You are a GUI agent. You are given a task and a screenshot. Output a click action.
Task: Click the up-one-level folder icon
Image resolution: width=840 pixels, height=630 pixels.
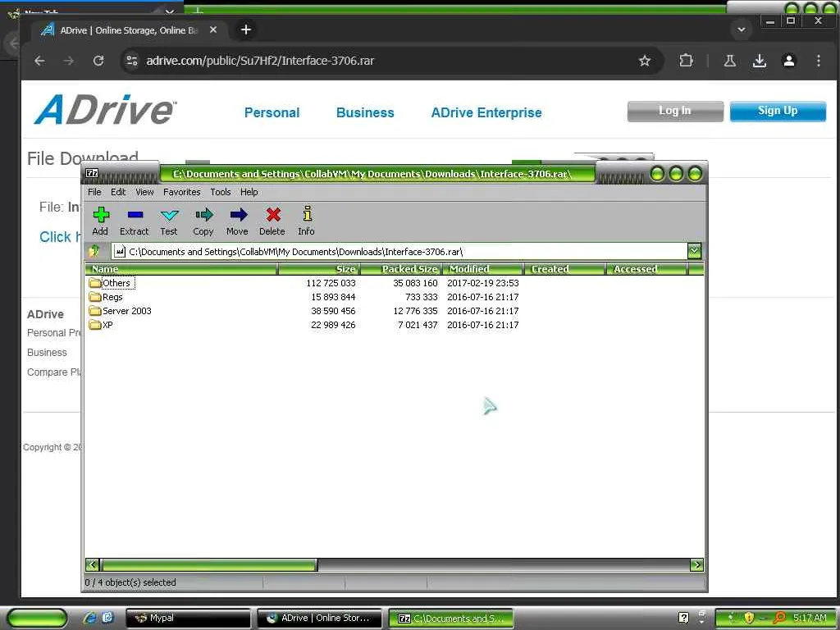click(x=94, y=251)
